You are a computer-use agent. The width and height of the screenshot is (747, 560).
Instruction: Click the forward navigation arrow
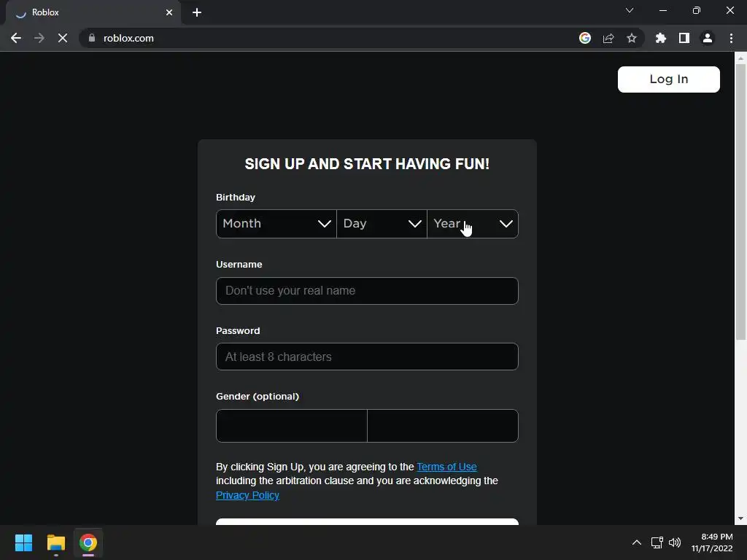coord(39,38)
